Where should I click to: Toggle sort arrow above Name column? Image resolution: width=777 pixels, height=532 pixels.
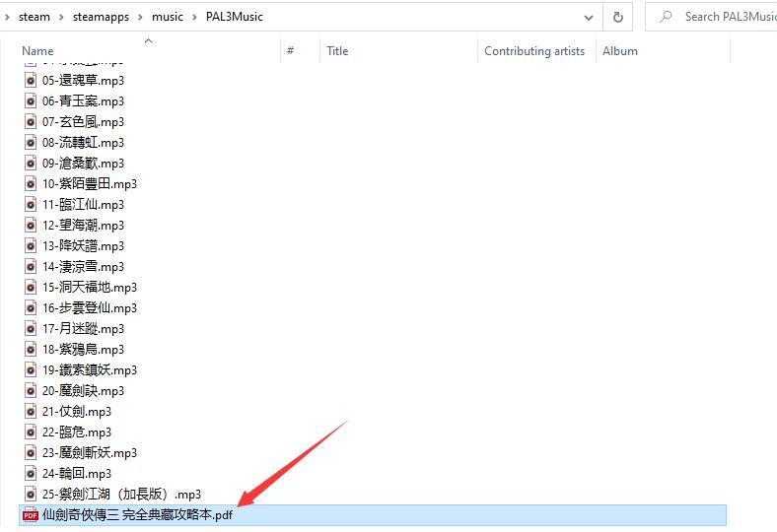148,41
